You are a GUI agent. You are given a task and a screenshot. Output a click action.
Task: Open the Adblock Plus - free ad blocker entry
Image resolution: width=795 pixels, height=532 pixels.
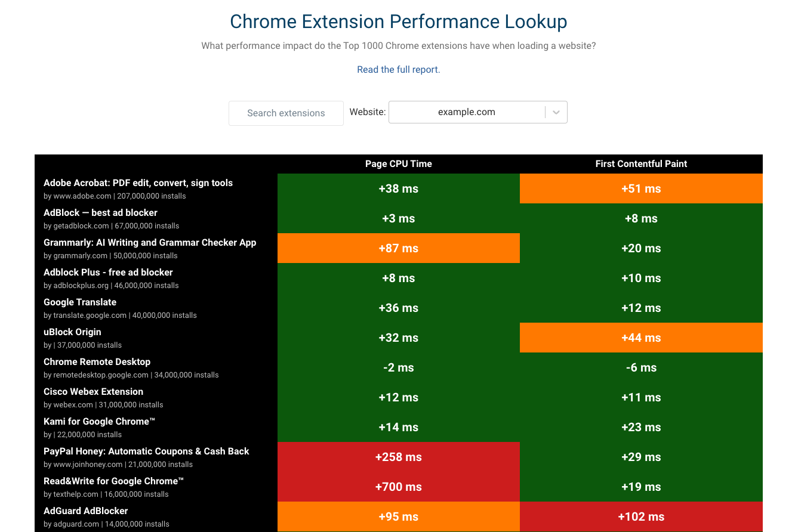pyautogui.click(x=108, y=273)
